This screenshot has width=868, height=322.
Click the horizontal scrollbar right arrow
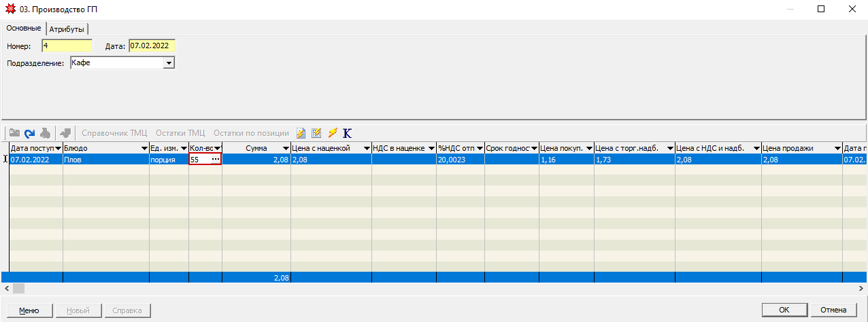(863, 289)
